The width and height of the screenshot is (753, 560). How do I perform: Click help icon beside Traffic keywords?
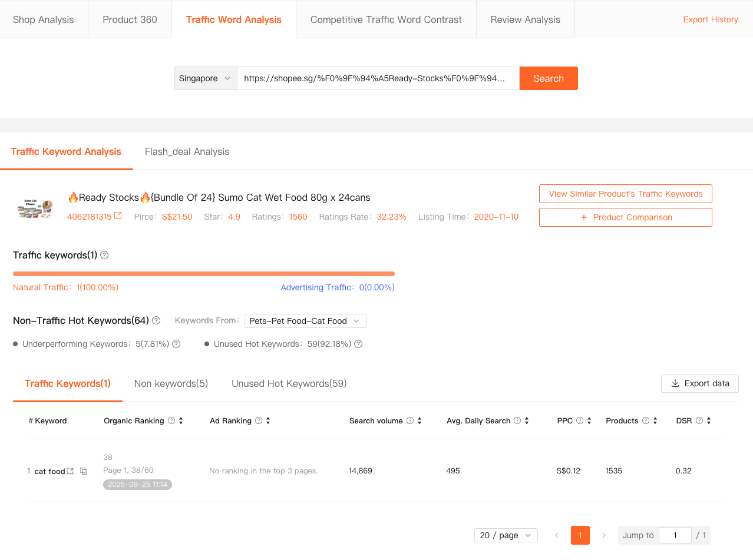click(x=104, y=255)
